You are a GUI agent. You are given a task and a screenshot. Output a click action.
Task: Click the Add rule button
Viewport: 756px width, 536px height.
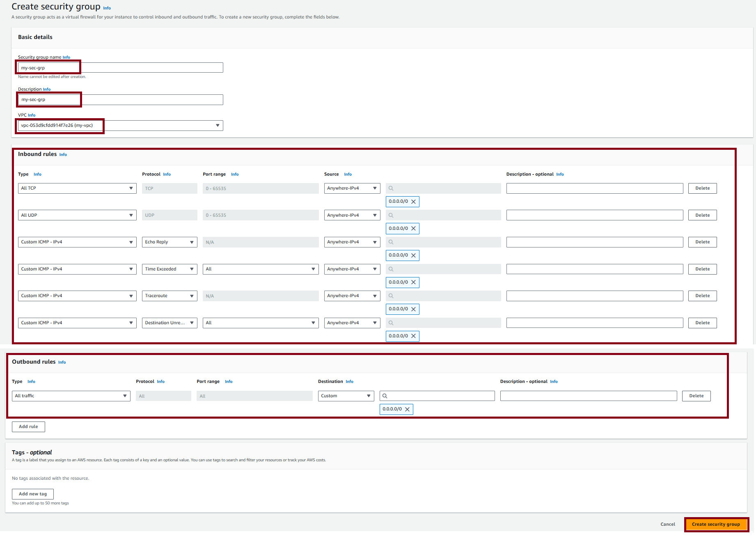[x=28, y=427]
